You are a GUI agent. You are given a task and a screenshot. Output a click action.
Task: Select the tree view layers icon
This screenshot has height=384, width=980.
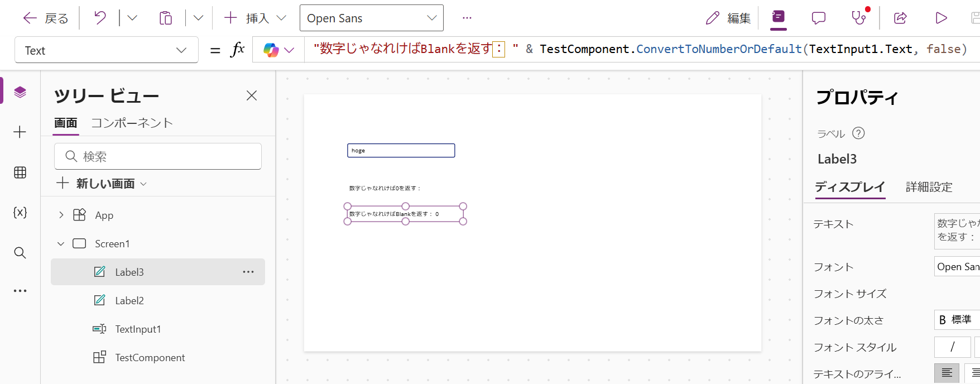point(20,92)
